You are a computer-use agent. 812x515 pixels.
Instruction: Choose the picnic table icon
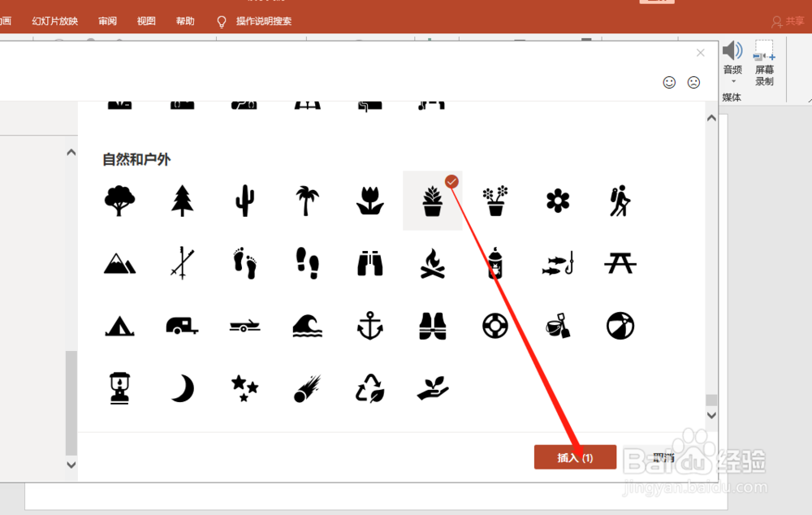pyautogui.click(x=620, y=263)
